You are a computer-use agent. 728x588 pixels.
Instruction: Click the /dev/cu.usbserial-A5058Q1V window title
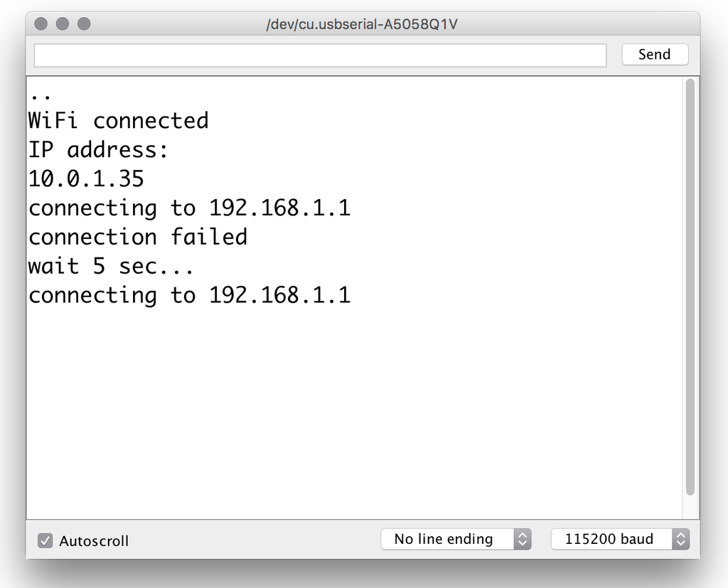point(361,24)
